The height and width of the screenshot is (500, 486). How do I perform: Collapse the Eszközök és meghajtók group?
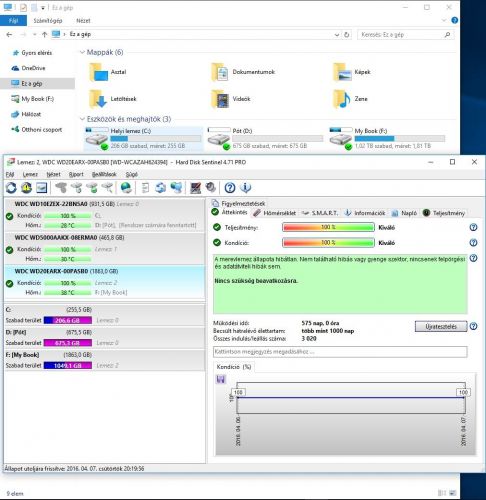(x=82, y=119)
